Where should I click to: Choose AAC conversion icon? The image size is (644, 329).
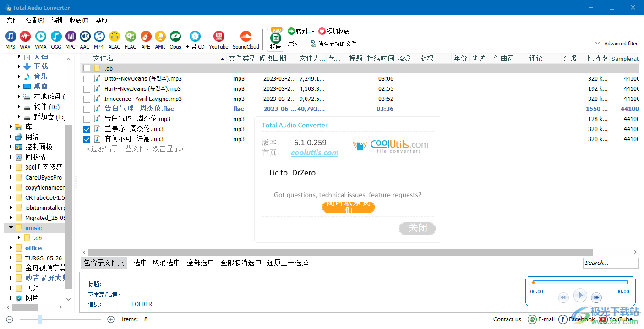point(85,37)
